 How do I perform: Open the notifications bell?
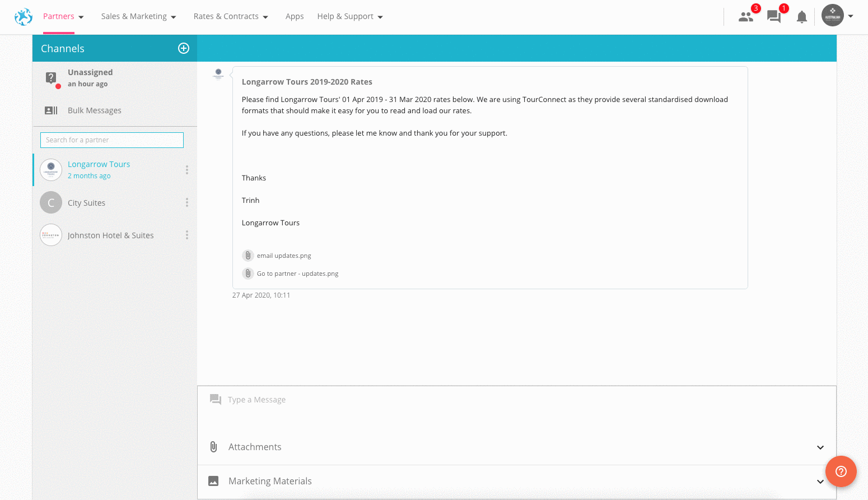[802, 17]
